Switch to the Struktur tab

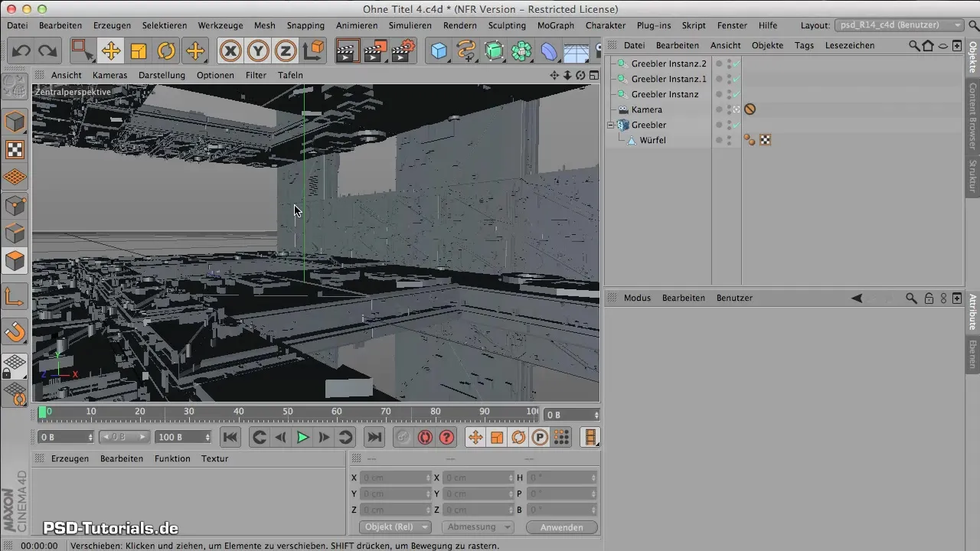pyautogui.click(x=972, y=176)
